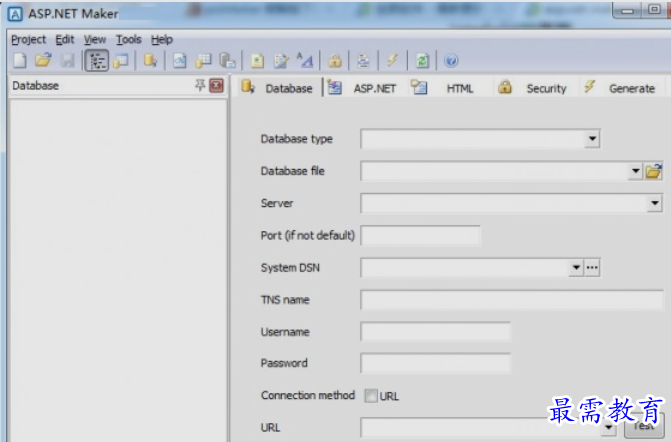
Task: Click the lightning bolt generate icon
Action: (392, 60)
